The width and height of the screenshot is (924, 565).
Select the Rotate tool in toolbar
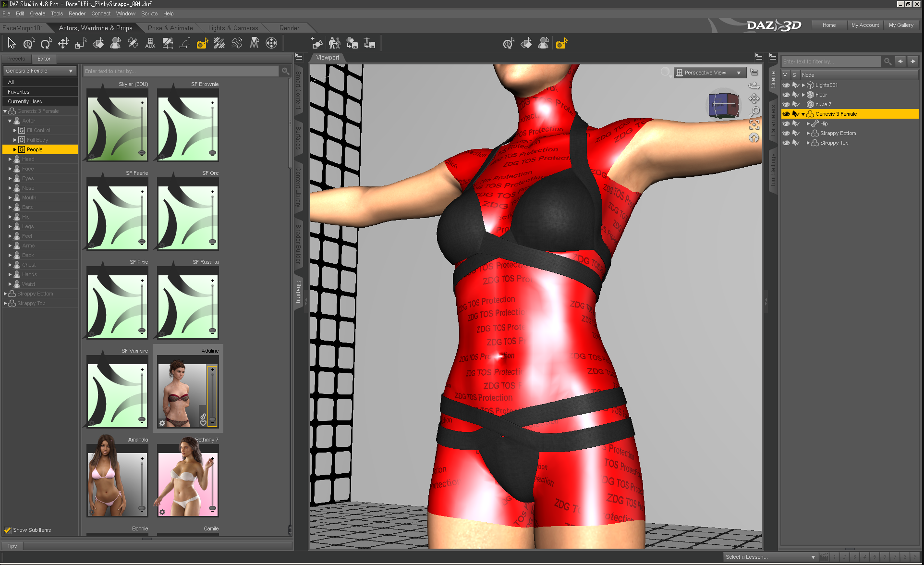[x=46, y=44]
